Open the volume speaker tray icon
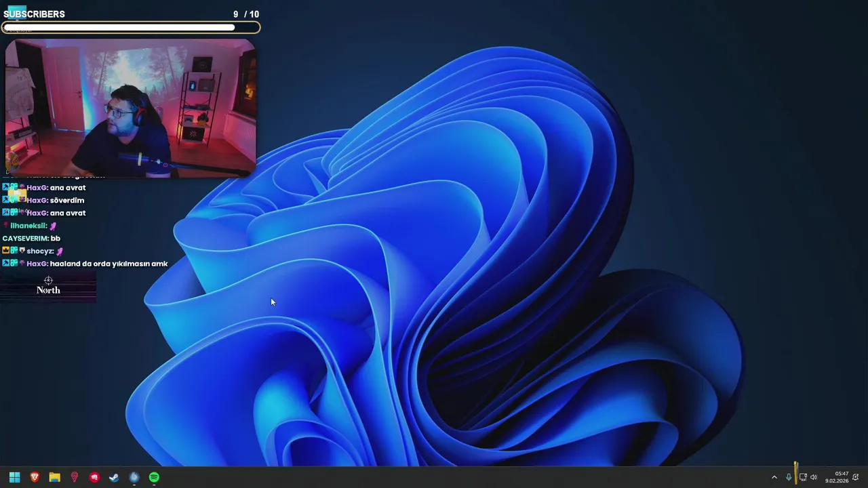This screenshot has width=868, height=488. [814, 477]
